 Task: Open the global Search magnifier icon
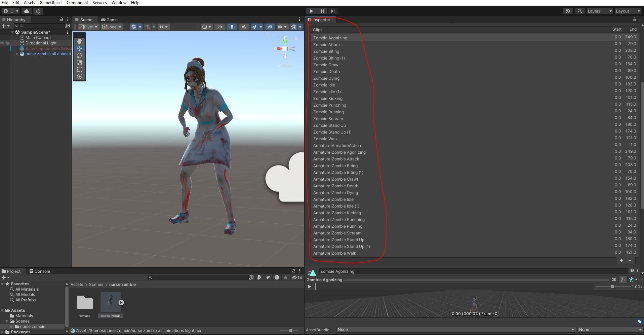point(580,11)
